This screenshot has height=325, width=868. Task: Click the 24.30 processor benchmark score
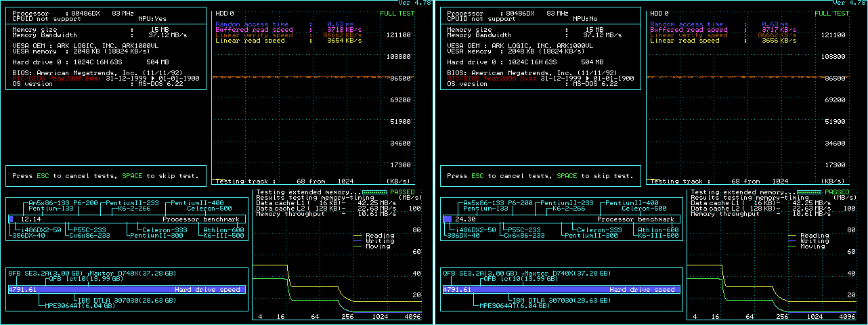pyautogui.click(x=466, y=219)
